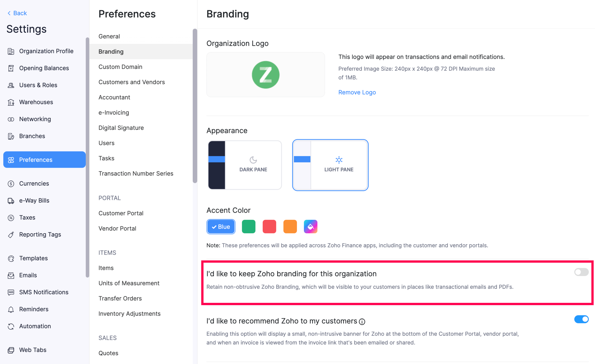Switch to Customer Portal settings
Image resolution: width=595 pixels, height=364 pixels.
(121, 213)
